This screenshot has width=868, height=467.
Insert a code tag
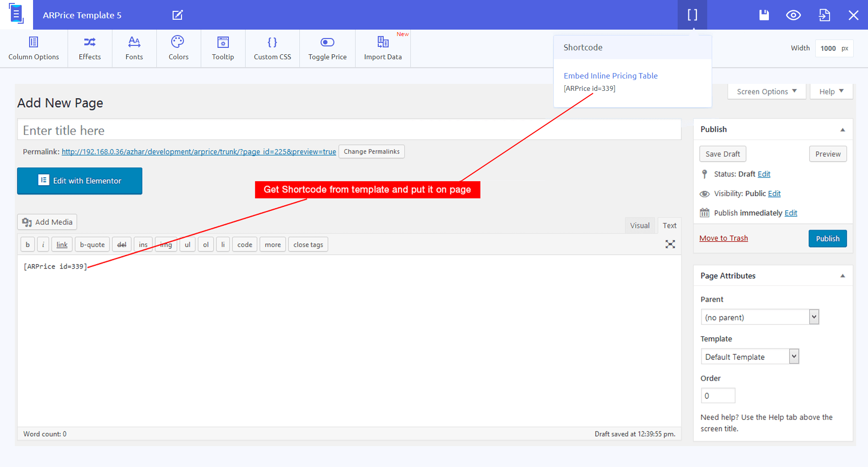(245, 244)
